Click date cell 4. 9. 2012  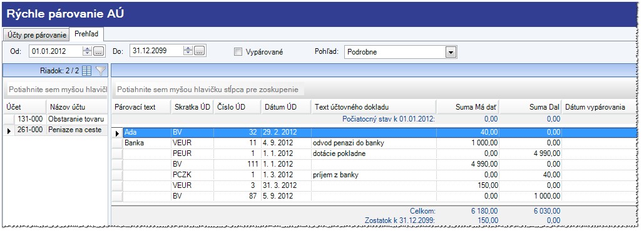286,143
